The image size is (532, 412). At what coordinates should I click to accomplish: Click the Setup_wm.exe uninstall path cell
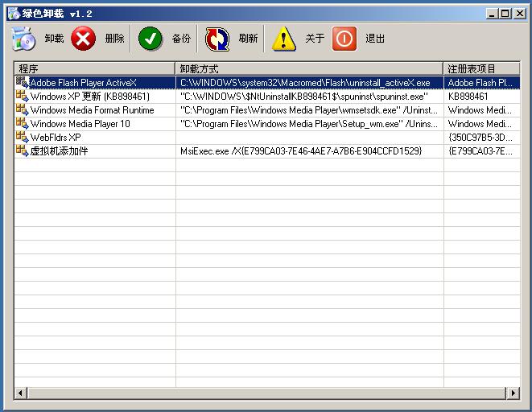tap(309, 124)
